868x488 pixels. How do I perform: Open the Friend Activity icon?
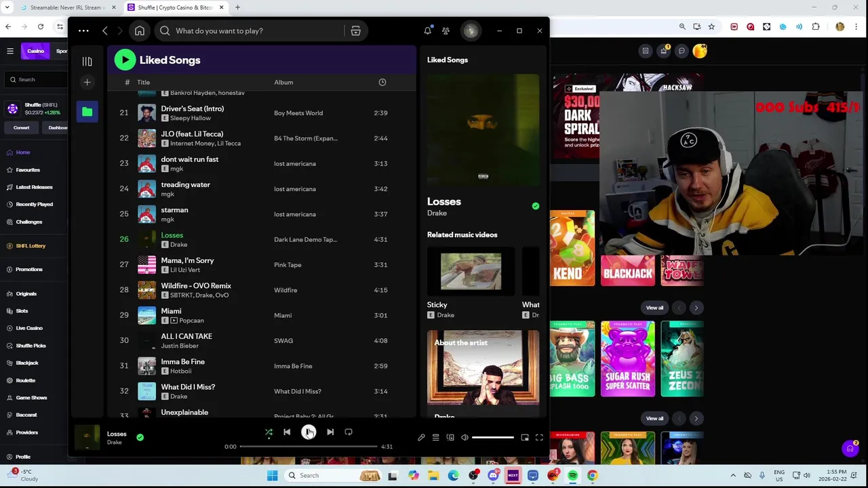pos(446,30)
